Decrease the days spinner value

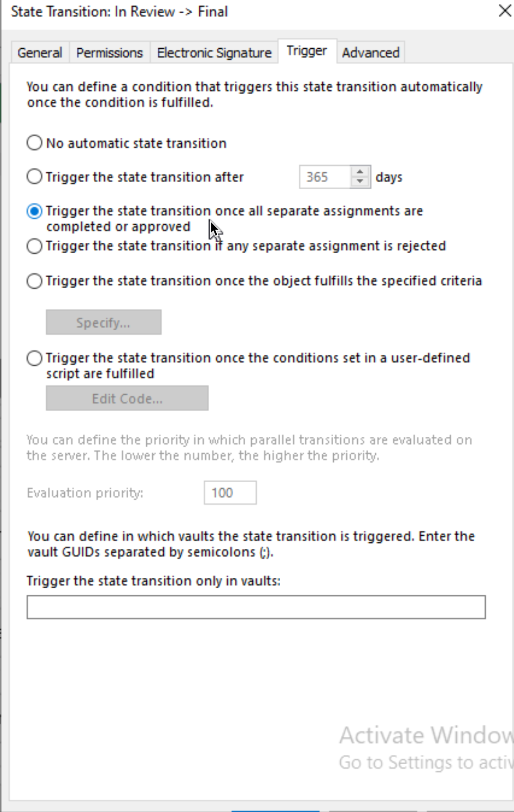(360, 182)
